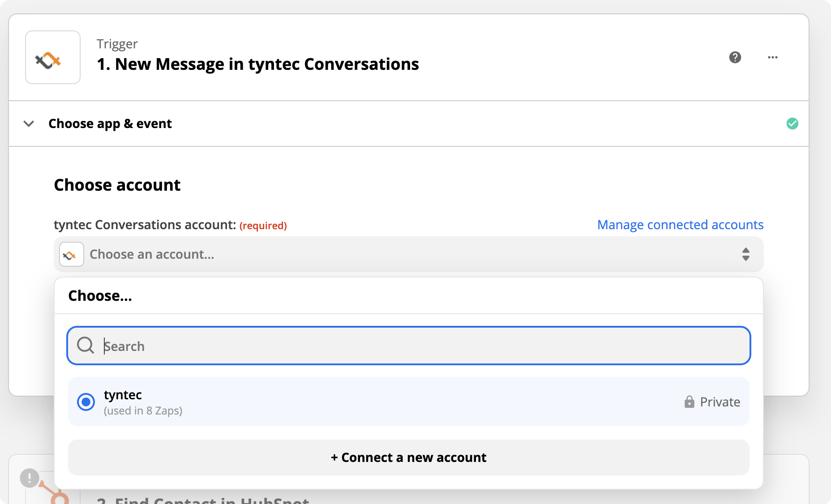
Task: Click the up-down arrows of account selector
Action: [745, 254]
